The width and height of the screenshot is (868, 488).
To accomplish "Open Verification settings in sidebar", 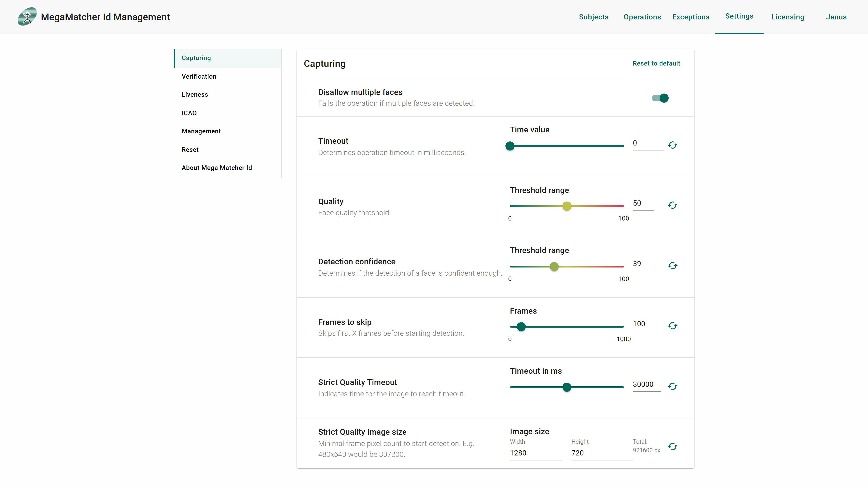I will click(x=228, y=76).
